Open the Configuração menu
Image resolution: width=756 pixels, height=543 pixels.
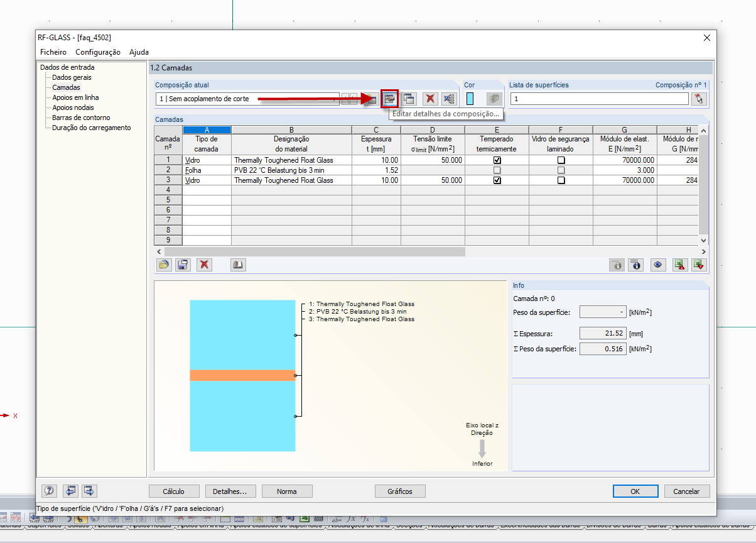pyautogui.click(x=98, y=52)
